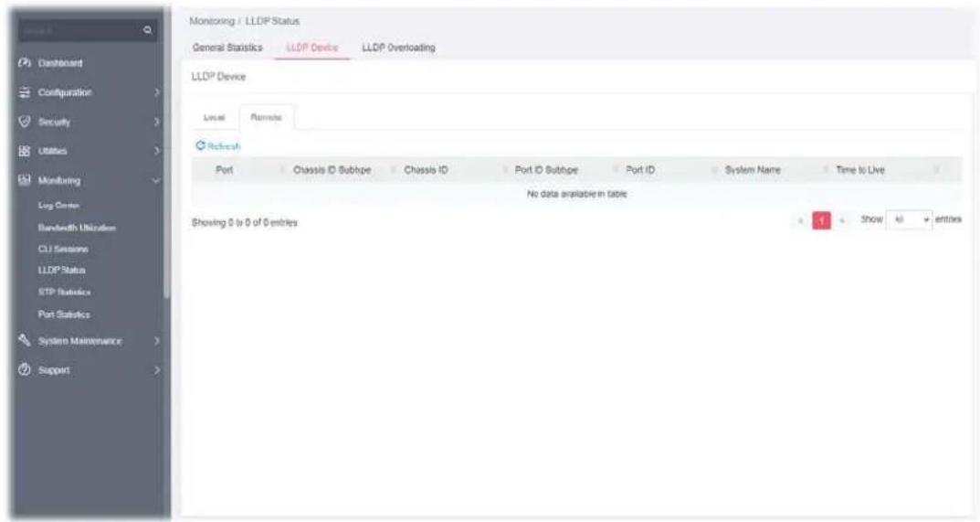Expand the Support menu chevron
980x522 pixels.
click(x=157, y=370)
